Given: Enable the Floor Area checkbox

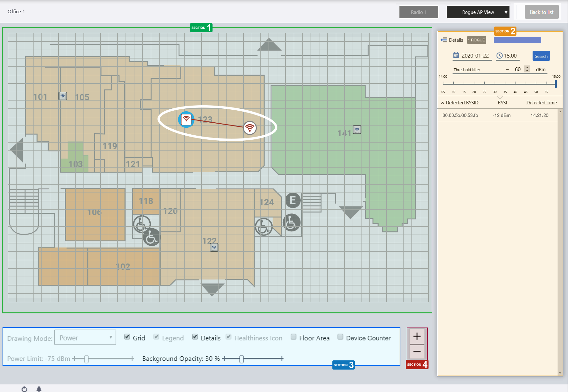Looking at the screenshot, I should click(293, 337).
